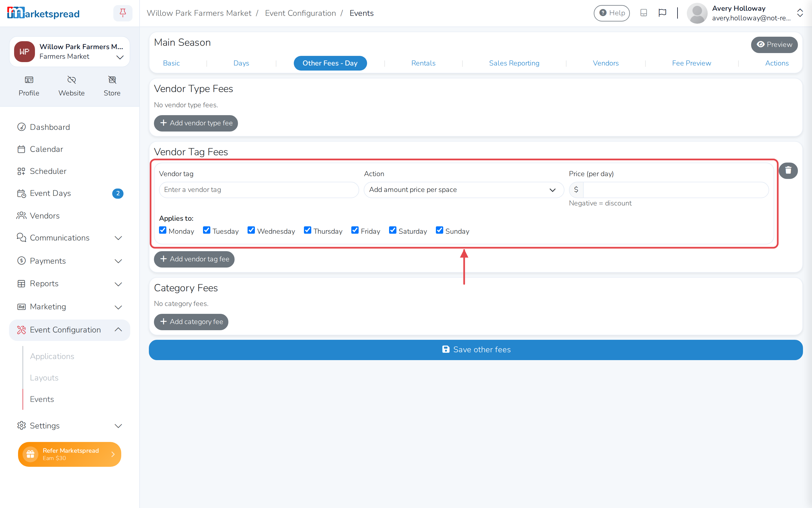Expand the Marketing menu
Screen dimensions: 812x508
69,307
